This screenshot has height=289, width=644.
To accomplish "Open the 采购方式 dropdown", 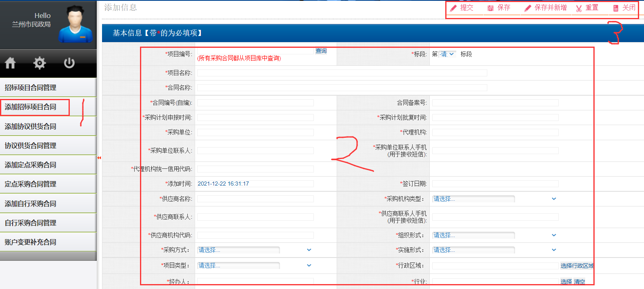I will point(255,250).
